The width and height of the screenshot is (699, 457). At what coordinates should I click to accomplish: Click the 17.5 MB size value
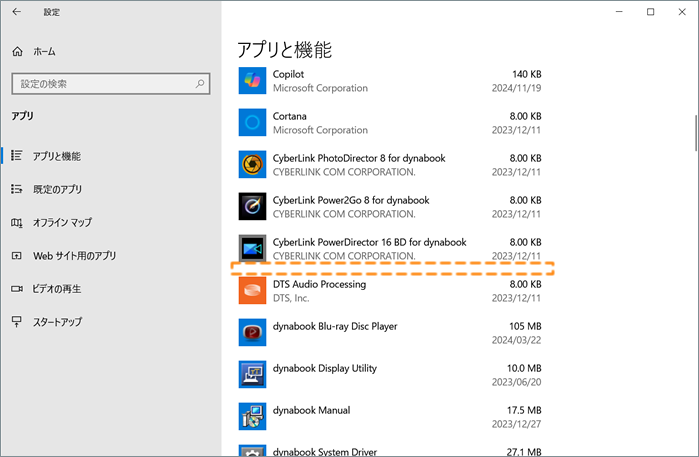click(524, 410)
